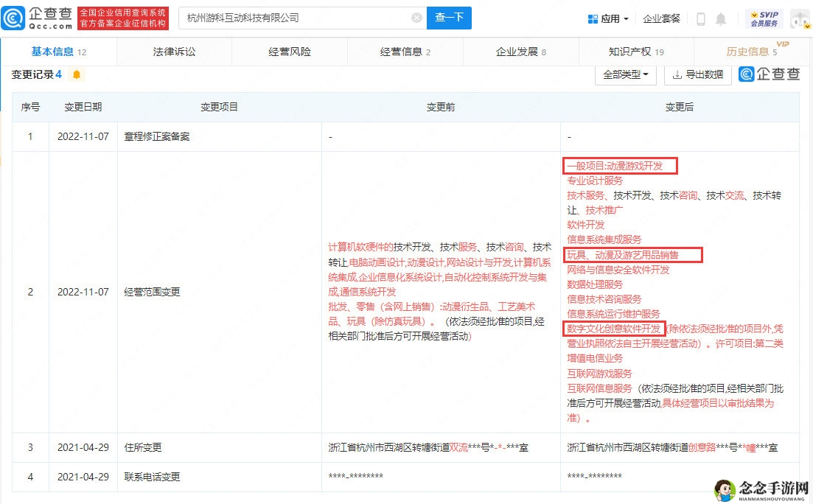Viewport: 813px width, 504px height.
Task: Click the 数字文化创意软件开发 text
Action: coord(613,329)
